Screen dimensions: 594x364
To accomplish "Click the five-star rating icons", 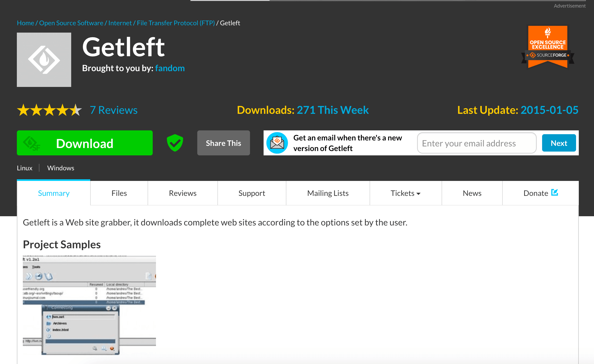I will click(49, 110).
